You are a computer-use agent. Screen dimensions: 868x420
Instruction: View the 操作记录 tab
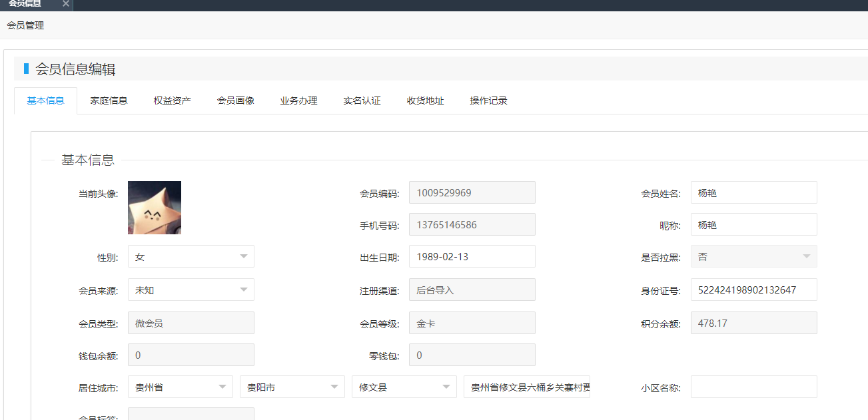488,101
